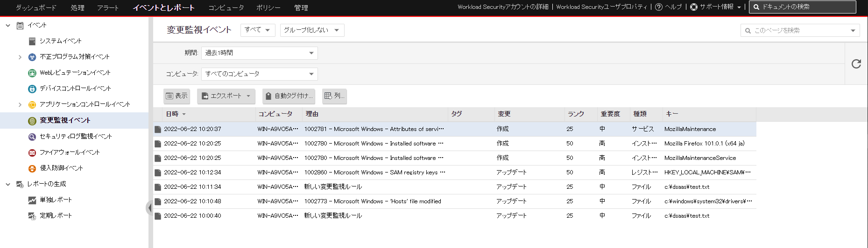868x248 pixels.
Task: Click the Support Information lifebuoy icon
Action: click(694, 7)
